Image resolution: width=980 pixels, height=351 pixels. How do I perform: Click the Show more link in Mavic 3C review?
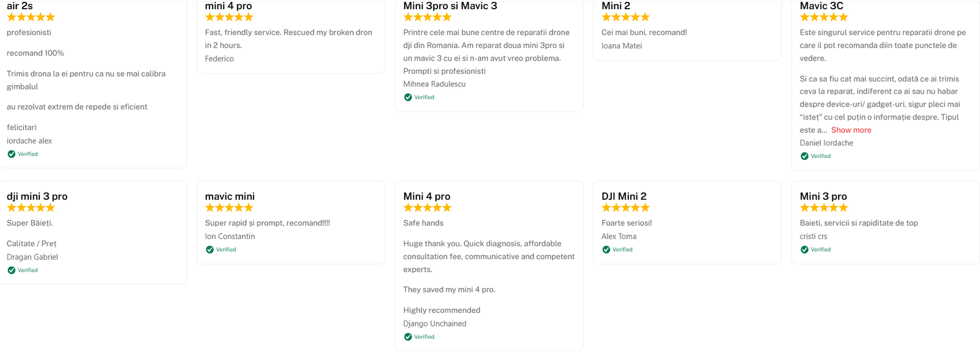coord(851,130)
